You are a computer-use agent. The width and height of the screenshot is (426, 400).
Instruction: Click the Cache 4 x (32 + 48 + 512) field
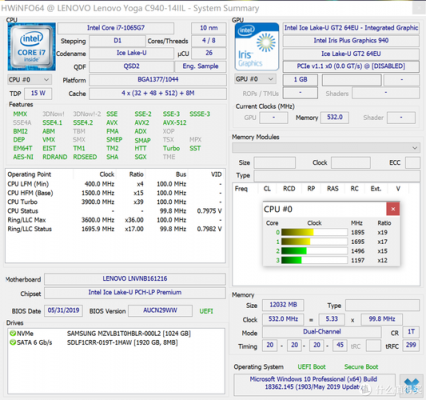[158, 93]
